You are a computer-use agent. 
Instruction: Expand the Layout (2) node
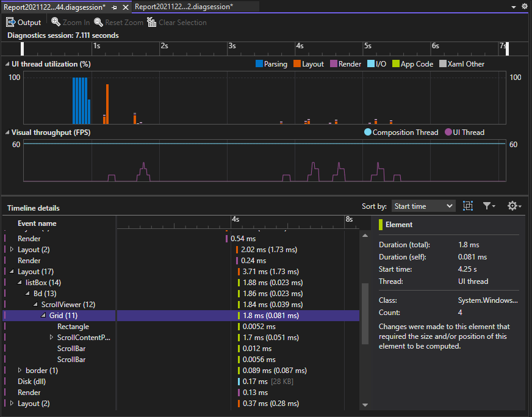[x=11, y=249]
